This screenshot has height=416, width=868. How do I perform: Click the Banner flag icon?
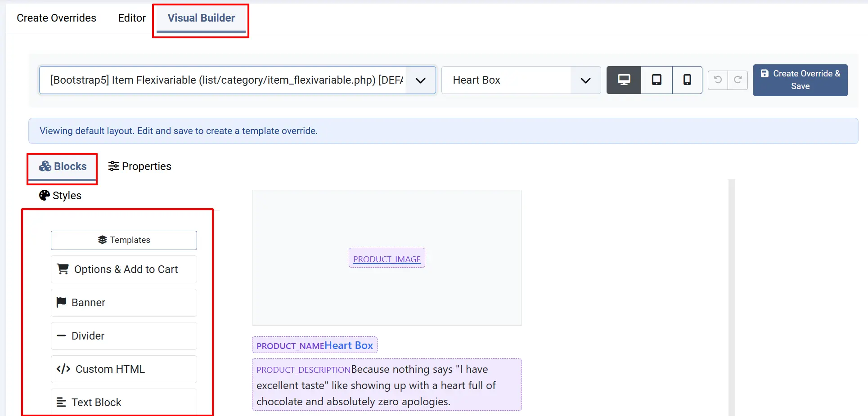point(62,302)
